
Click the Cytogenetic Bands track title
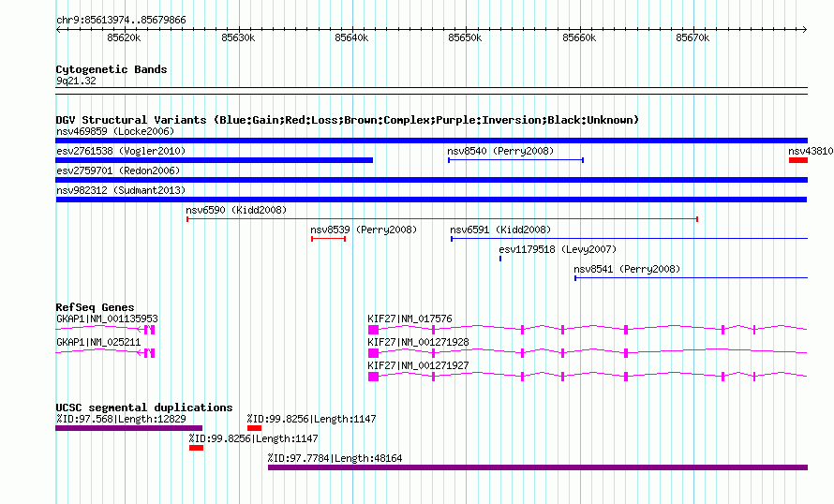click(x=112, y=69)
